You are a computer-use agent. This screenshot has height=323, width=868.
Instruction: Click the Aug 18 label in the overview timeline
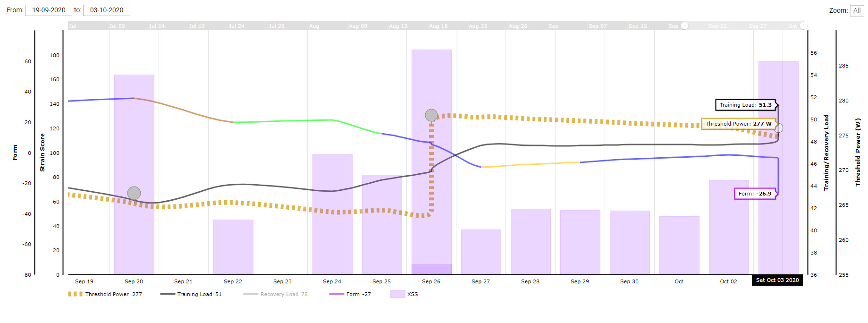(438, 26)
